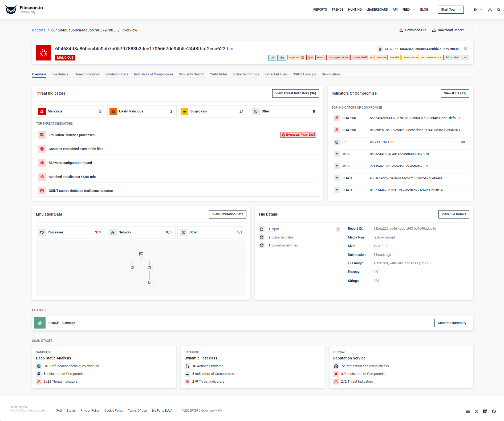The image size is (504, 421).
Task: Click the Suspicious warning triangle icon
Action: (x=184, y=111)
